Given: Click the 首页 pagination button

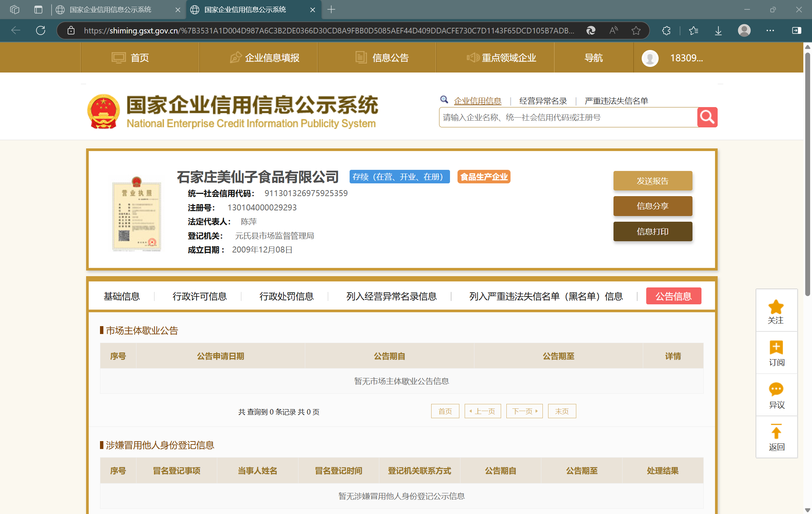Looking at the screenshot, I should (445, 411).
